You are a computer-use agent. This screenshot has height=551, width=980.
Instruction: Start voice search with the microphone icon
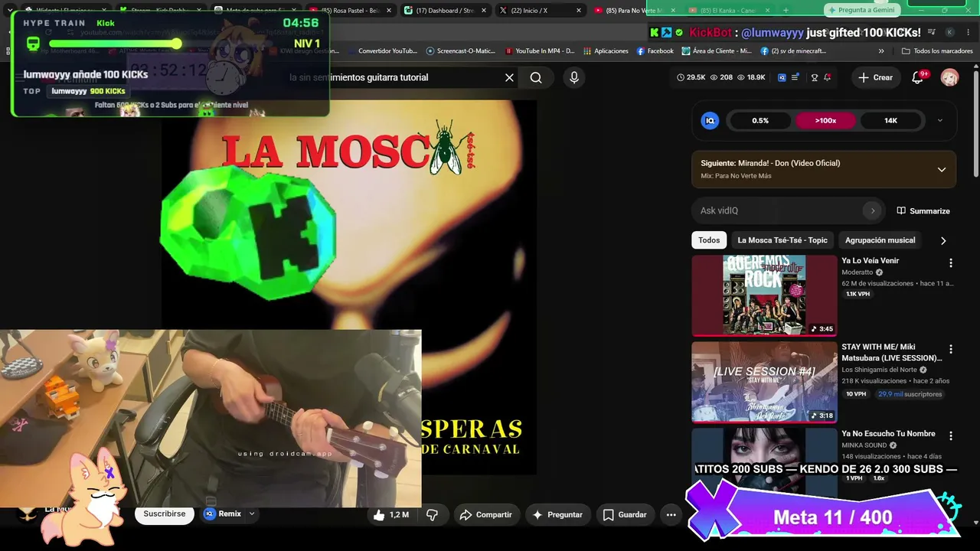[574, 77]
